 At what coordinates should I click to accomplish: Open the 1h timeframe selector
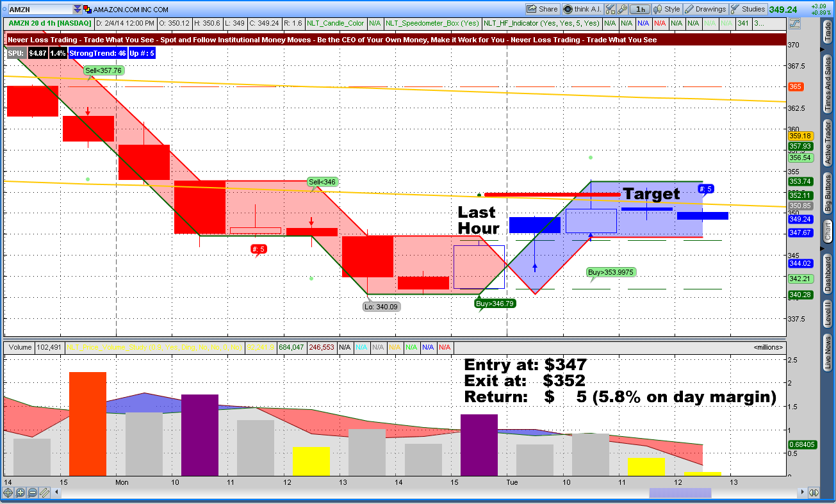[641, 8]
